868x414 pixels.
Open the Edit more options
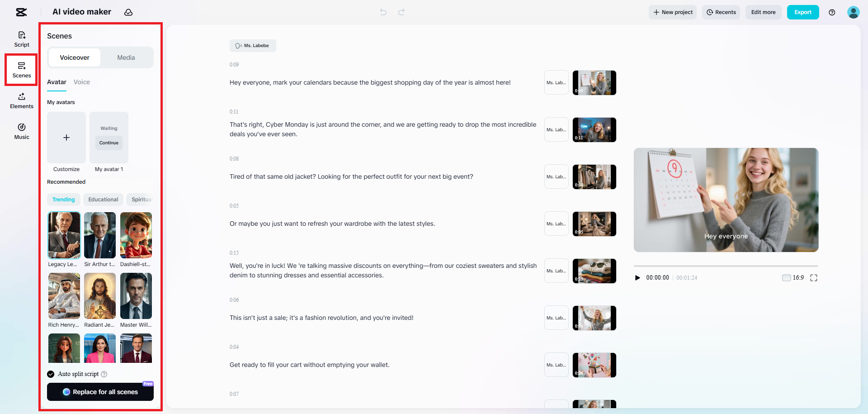click(x=763, y=12)
